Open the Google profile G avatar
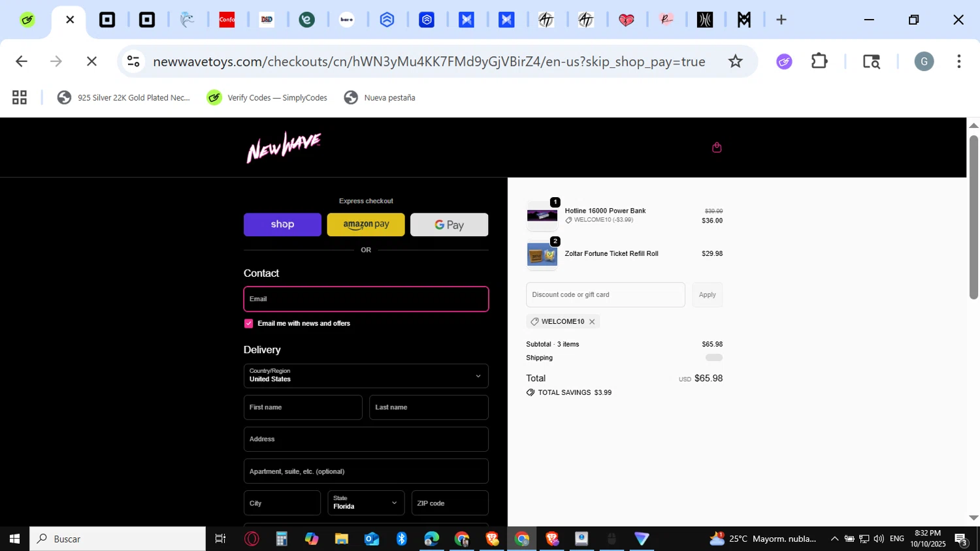This screenshot has height=551, width=980. click(924, 61)
